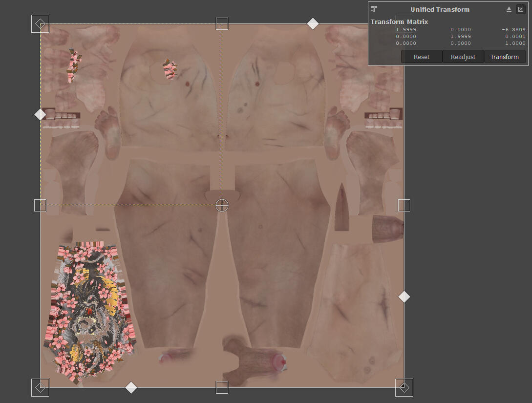
Task: Click the -6.3808 matrix value
Action: pos(513,29)
